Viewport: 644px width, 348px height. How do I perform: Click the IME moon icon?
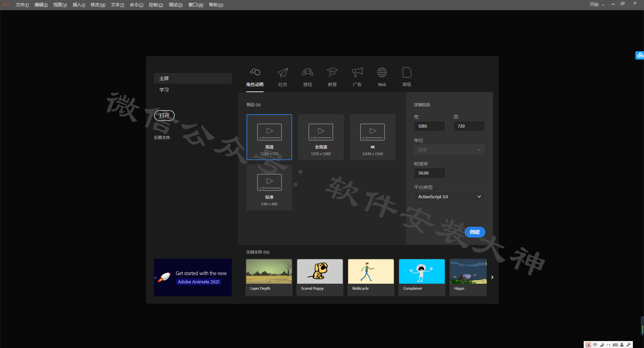pyautogui.click(x=602, y=345)
